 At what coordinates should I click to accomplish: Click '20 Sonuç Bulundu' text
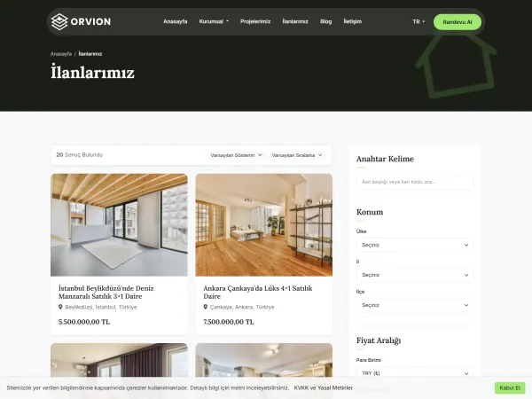pos(80,154)
